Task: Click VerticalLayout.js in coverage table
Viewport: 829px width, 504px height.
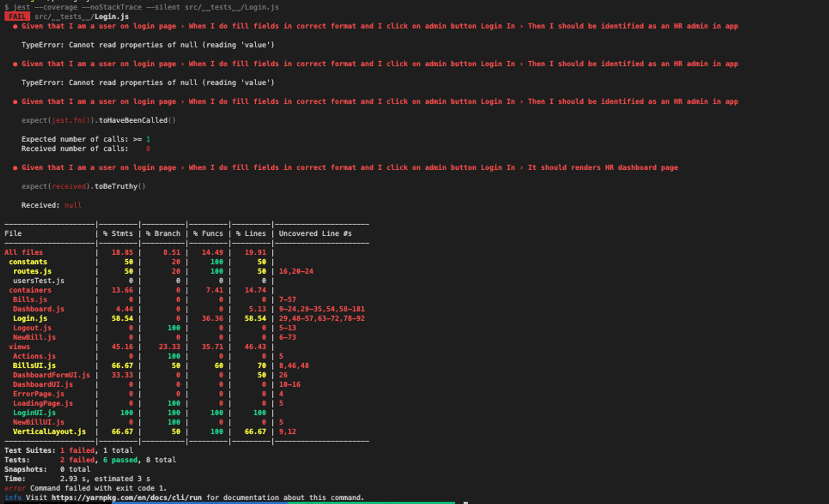Action: 49,432
